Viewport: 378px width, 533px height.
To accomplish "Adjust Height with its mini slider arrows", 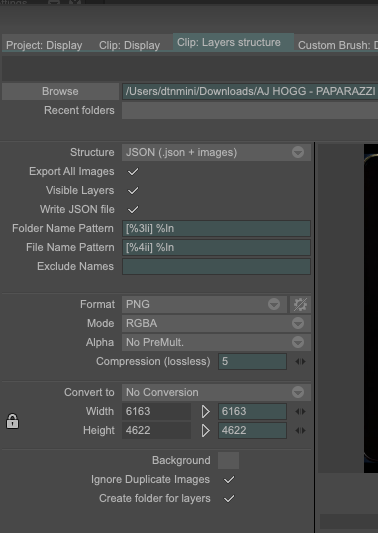I will (x=300, y=431).
